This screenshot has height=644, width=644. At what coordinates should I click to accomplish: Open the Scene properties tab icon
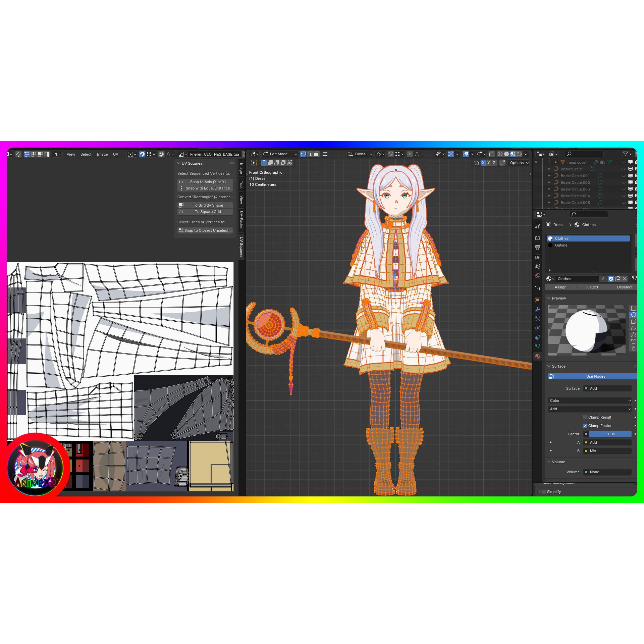pos(538,266)
